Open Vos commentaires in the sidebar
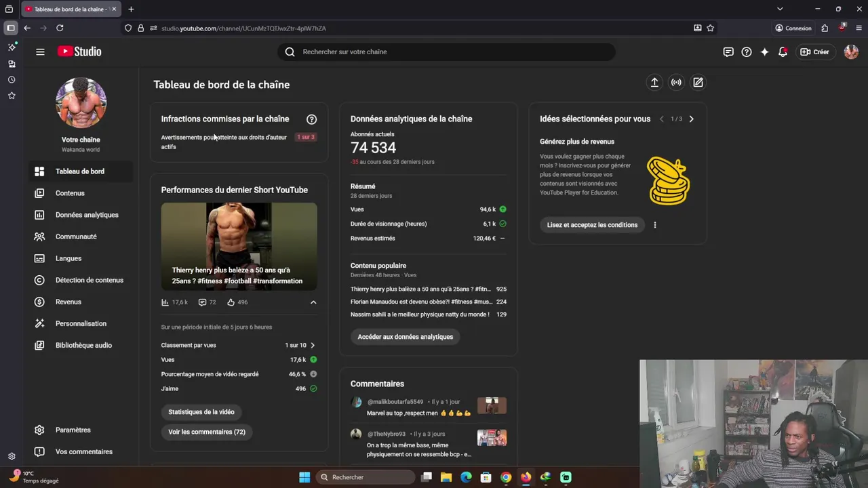Image resolution: width=868 pixels, height=488 pixels. click(x=81, y=451)
